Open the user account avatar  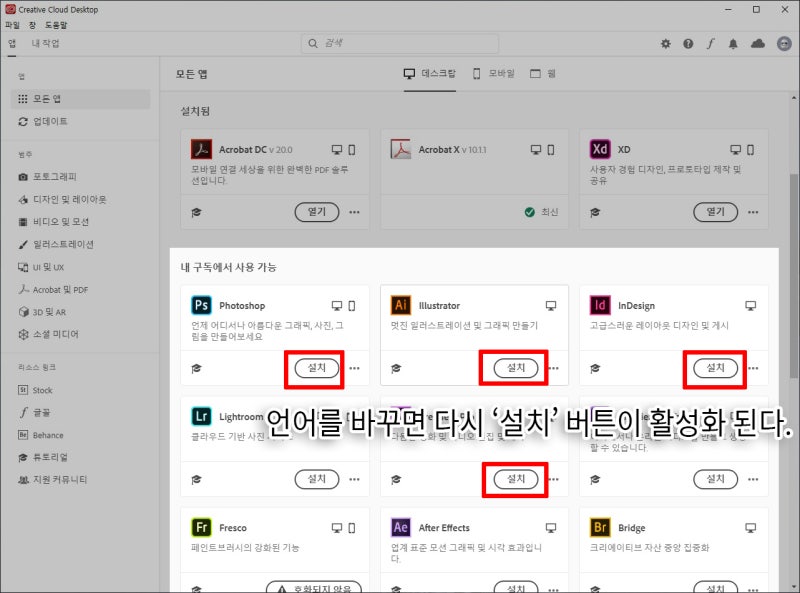[x=784, y=44]
